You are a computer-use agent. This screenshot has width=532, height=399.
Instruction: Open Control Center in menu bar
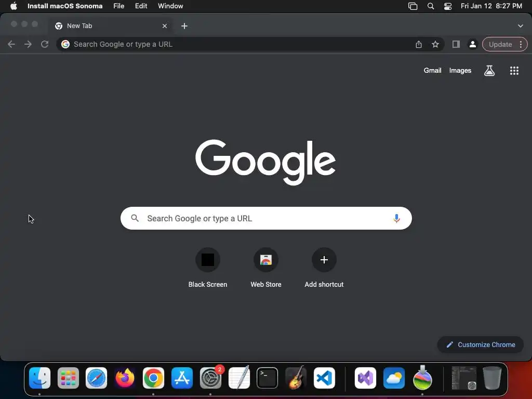[x=448, y=6]
